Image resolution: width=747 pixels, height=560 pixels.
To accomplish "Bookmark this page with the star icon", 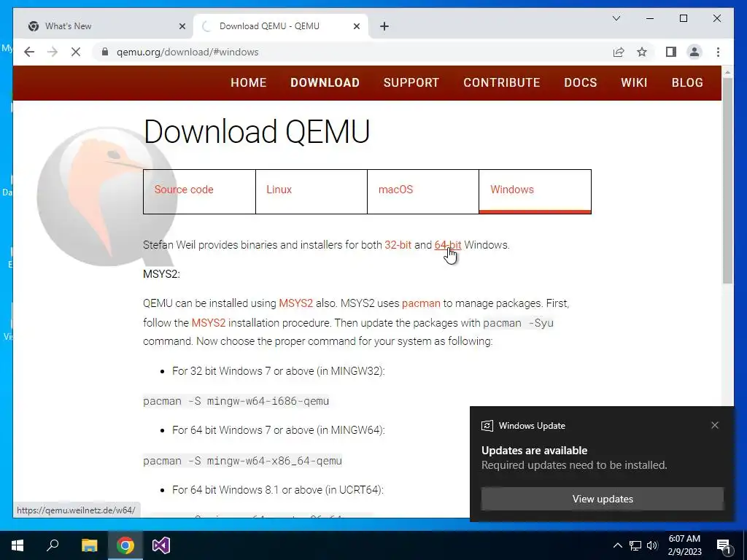I will tap(642, 52).
